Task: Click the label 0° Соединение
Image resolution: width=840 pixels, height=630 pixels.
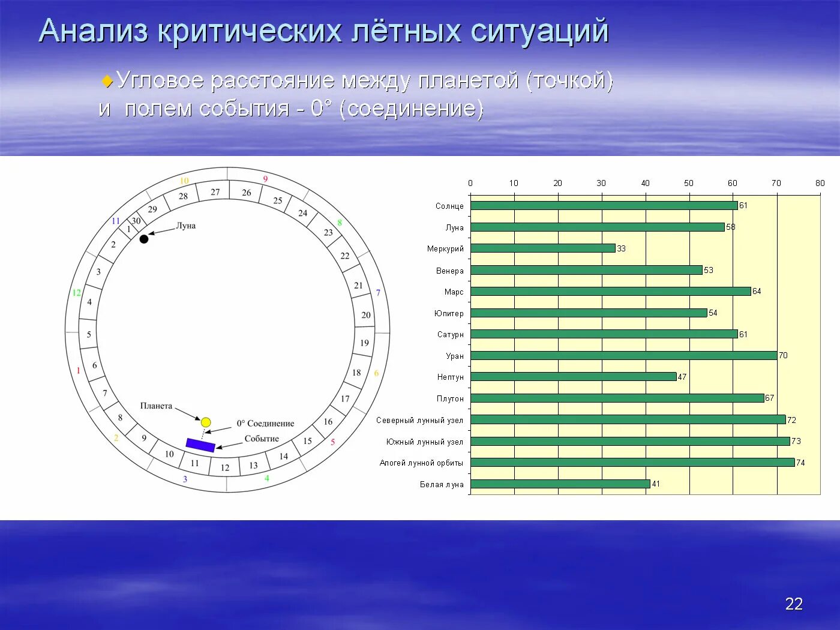Action: click(x=265, y=423)
